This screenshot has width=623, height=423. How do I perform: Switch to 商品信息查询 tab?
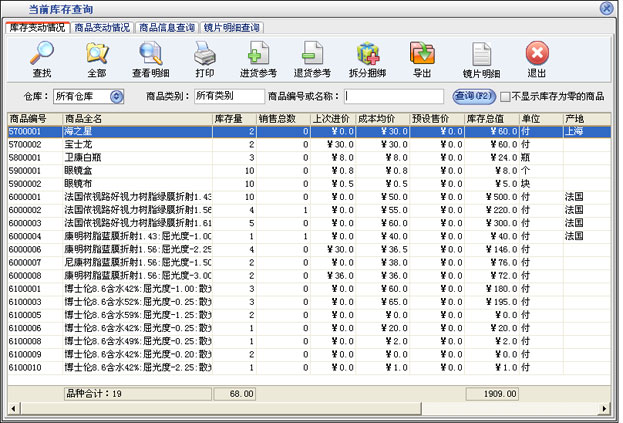click(x=167, y=28)
